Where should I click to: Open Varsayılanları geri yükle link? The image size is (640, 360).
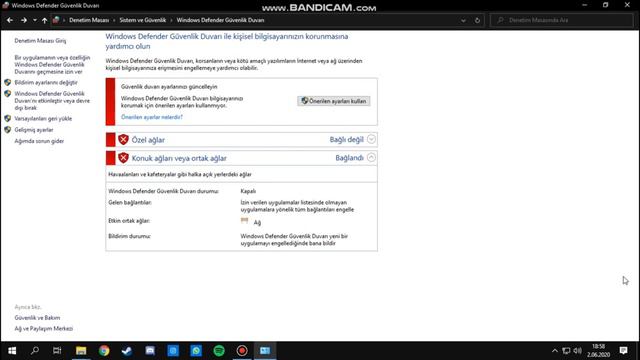[x=43, y=119]
